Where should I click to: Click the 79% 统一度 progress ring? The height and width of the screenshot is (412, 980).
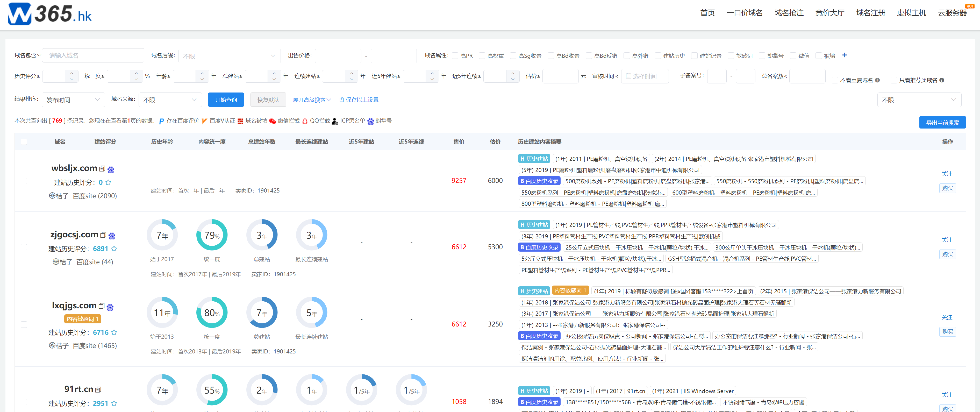pyautogui.click(x=212, y=235)
